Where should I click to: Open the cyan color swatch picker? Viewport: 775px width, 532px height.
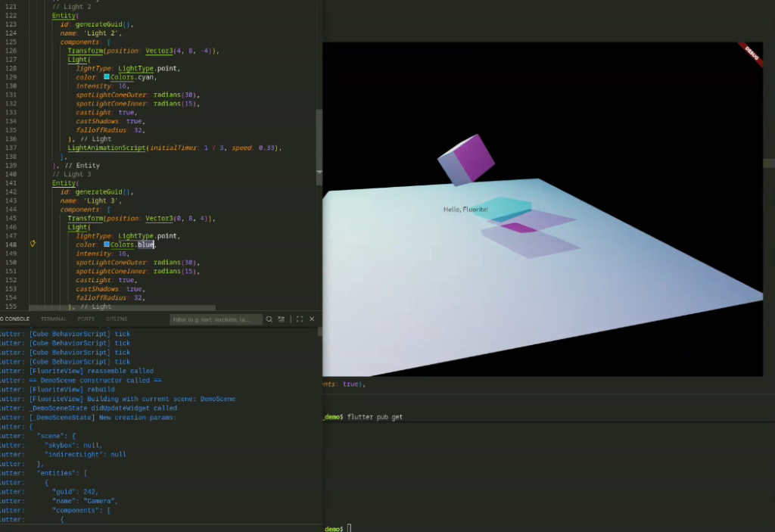point(107,77)
